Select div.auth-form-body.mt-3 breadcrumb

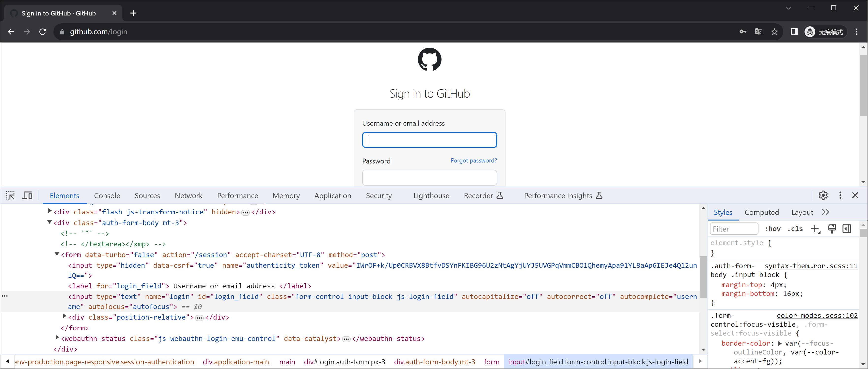point(434,362)
